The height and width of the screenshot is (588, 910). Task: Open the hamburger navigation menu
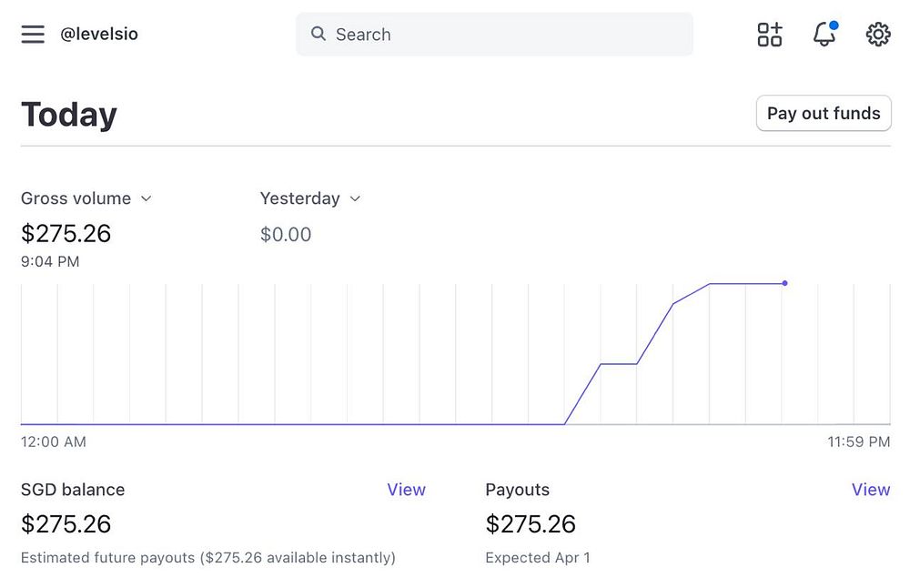(x=33, y=35)
